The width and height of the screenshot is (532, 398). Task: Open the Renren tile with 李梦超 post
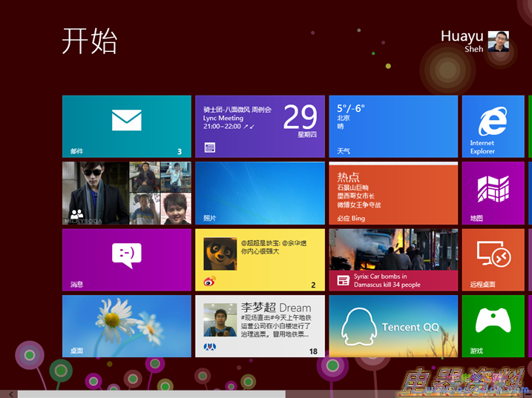(260, 326)
